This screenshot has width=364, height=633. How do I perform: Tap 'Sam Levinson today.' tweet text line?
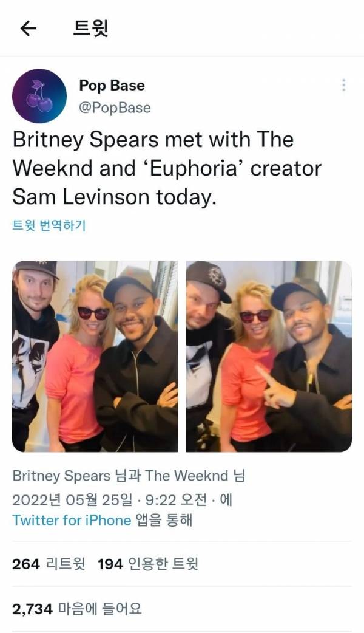[115, 197]
